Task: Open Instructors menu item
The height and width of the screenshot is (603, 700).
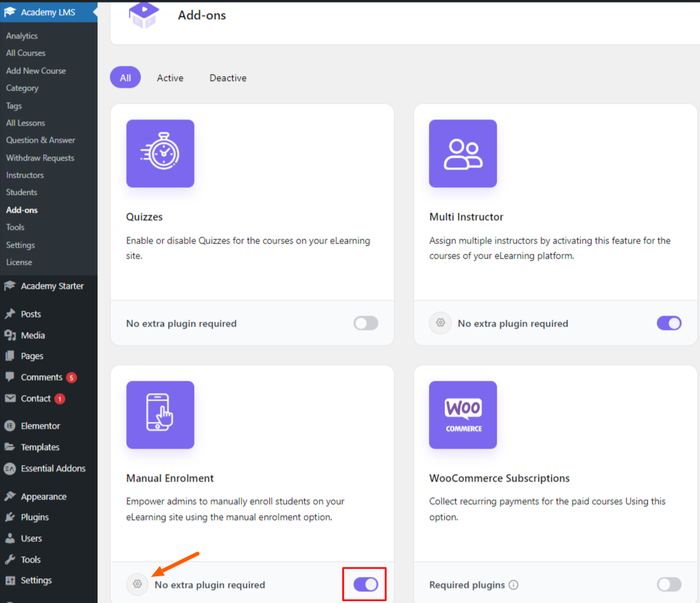Action: tap(25, 175)
